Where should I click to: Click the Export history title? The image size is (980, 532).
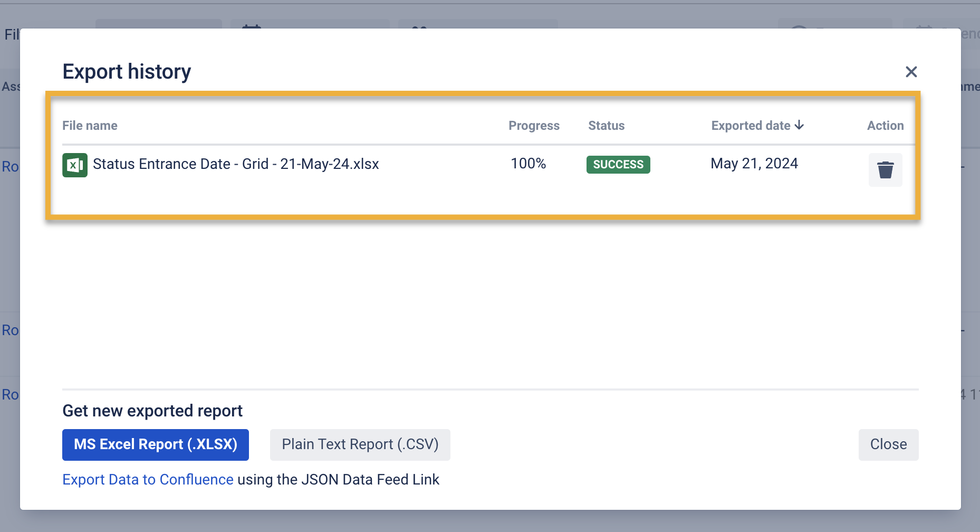tap(127, 72)
